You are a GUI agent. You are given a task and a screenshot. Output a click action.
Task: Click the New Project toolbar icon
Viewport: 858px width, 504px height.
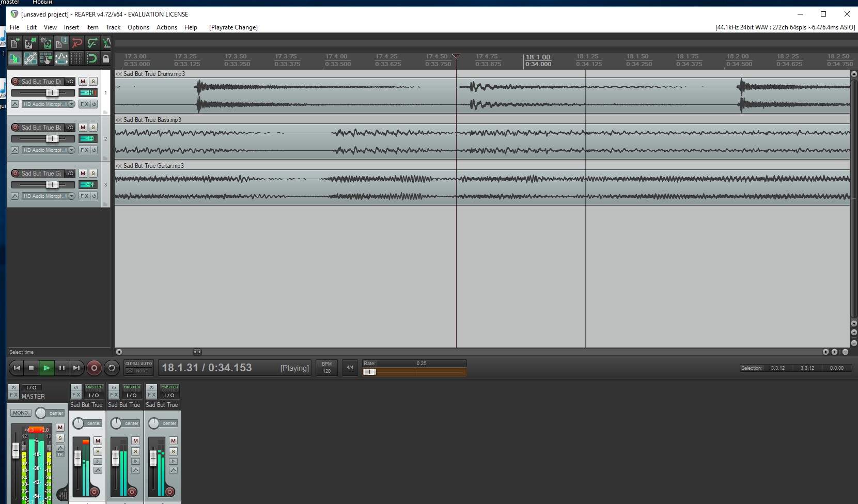[15, 43]
